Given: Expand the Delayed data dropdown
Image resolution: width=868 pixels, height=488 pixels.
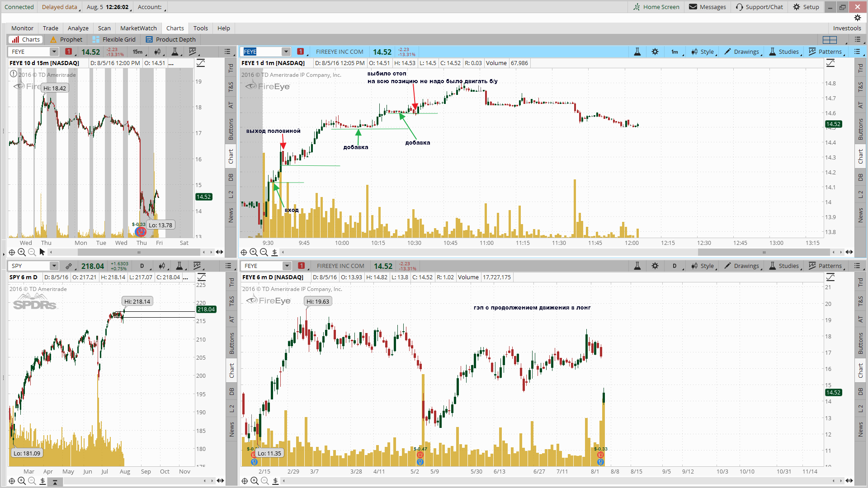Looking at the screenshot, I should pyautogui.click(x=61, y=7).
